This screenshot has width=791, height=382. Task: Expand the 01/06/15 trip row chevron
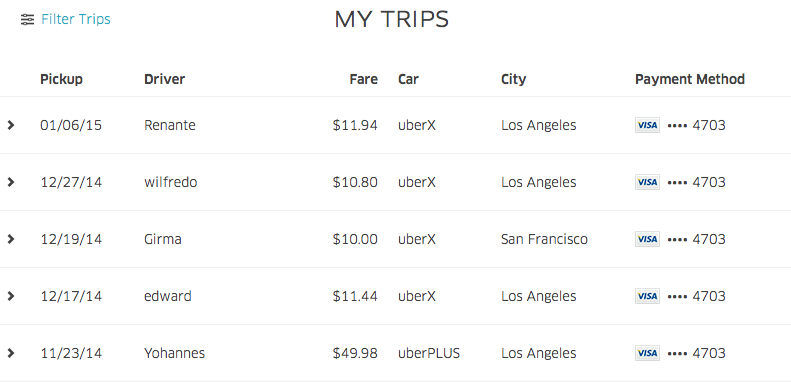coord(11,125)
